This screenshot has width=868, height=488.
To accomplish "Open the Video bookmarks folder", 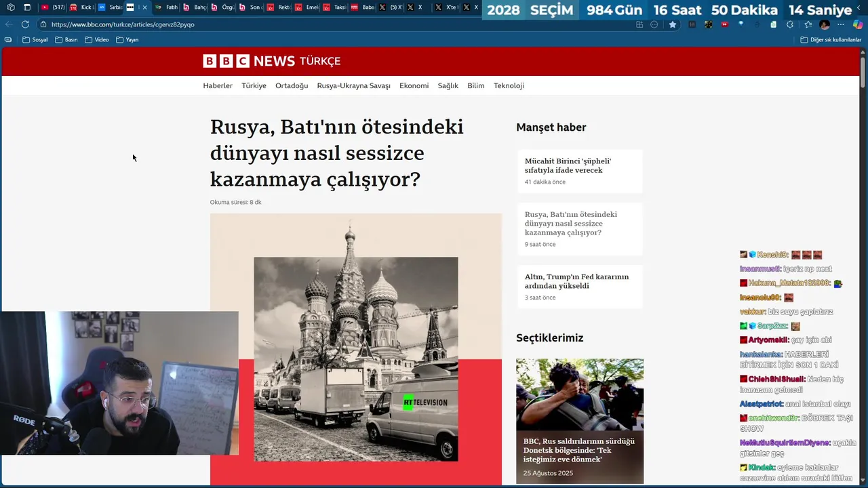I will click(97, 39).
